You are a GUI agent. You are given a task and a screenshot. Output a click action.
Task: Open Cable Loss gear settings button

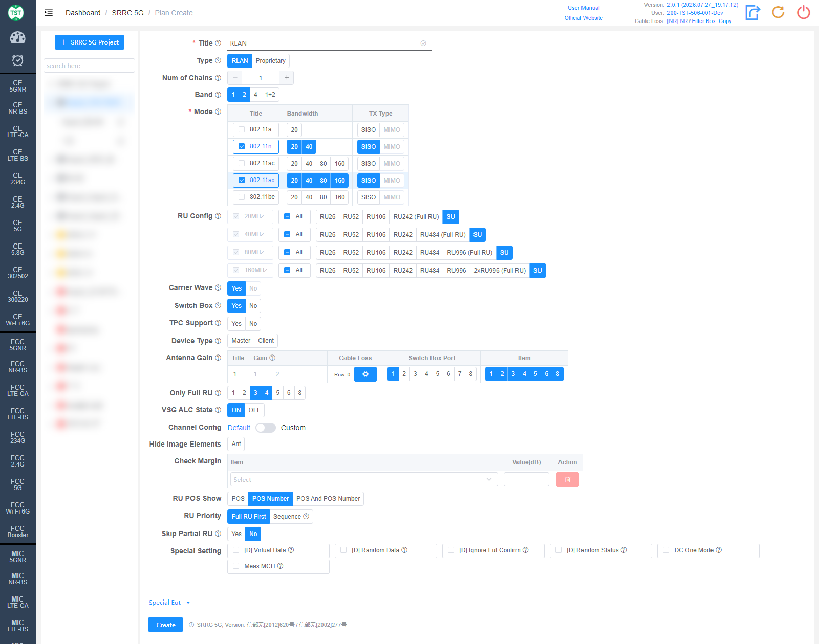pyautogui.click(x=365, y=374)
